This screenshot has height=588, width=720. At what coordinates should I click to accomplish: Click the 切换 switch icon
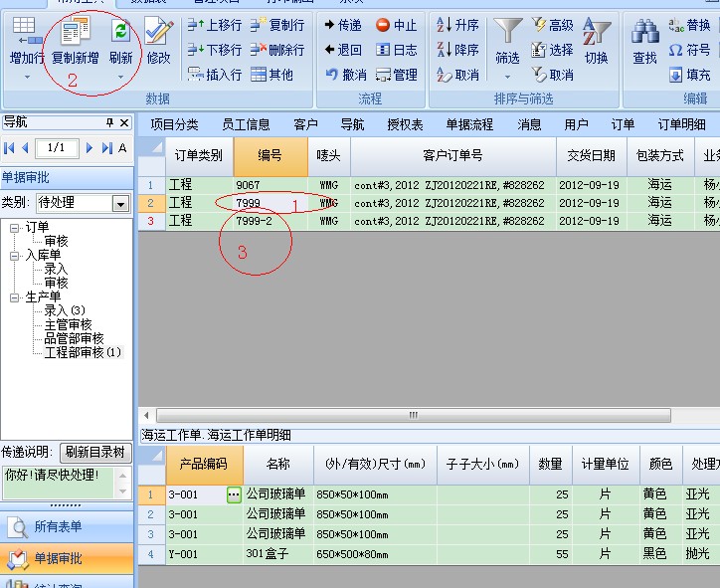point(596,40)
